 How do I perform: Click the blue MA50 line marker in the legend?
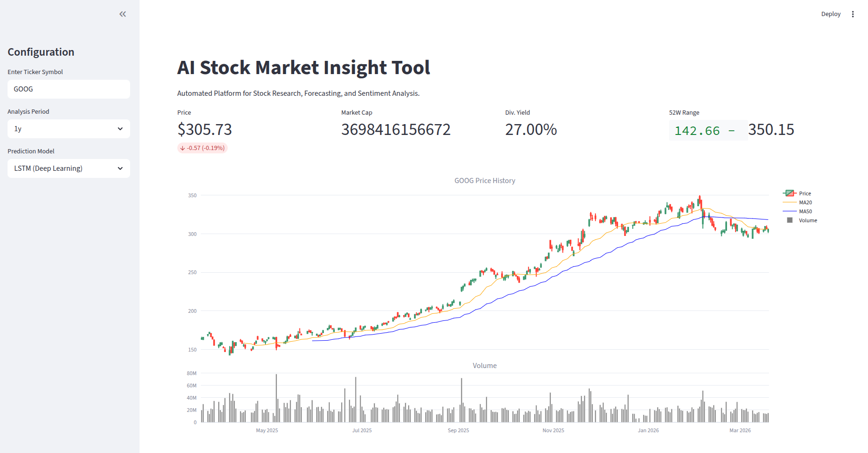[x=789, y=211]
